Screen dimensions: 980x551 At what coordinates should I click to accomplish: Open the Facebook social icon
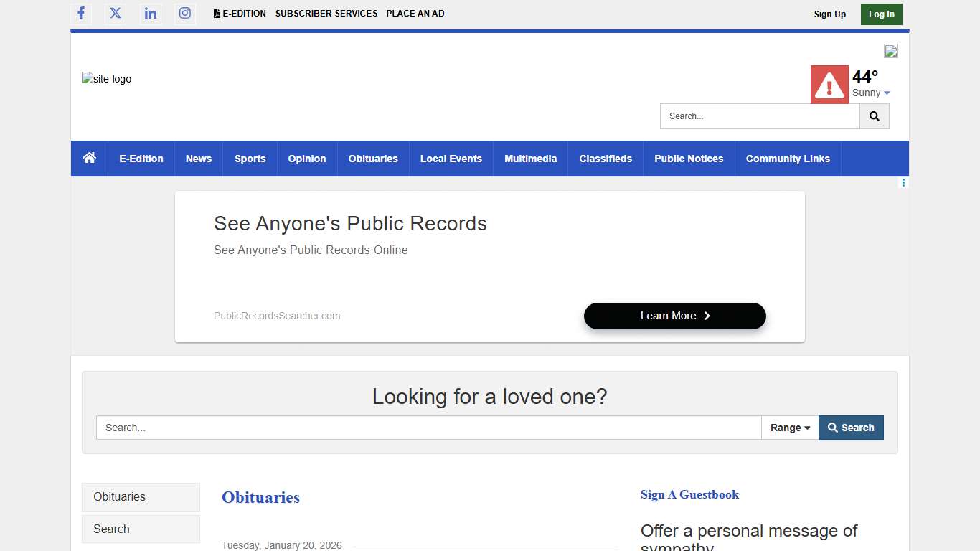click(x=81, y=14)
